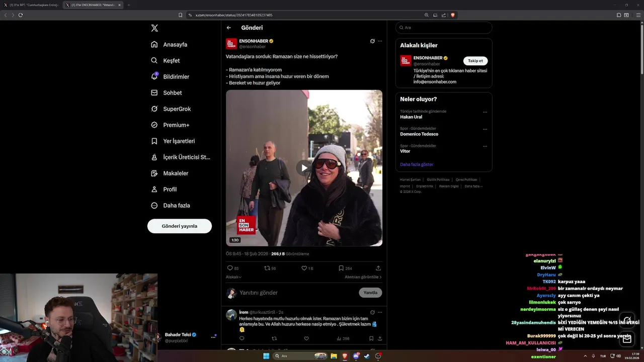Bookmark the ENSONHABER post (264)

[345, 268]
